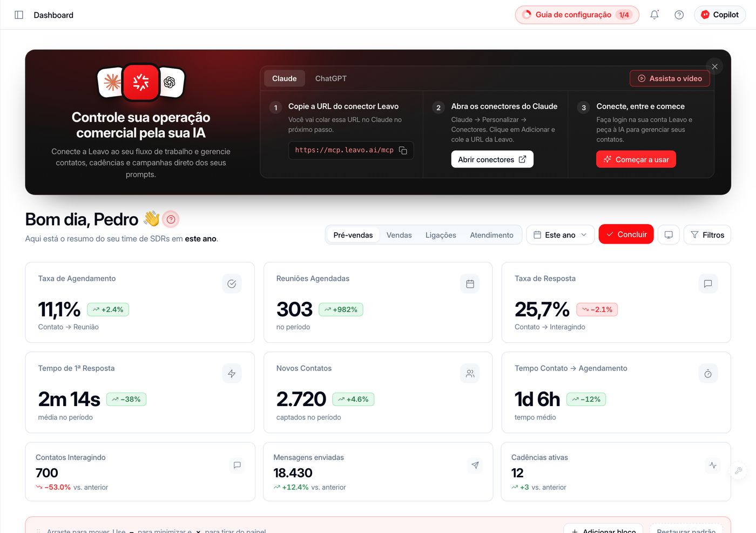The image size is (756, 533).
Task: Click the Assista o vídeo button
Action: coord(670,79)
